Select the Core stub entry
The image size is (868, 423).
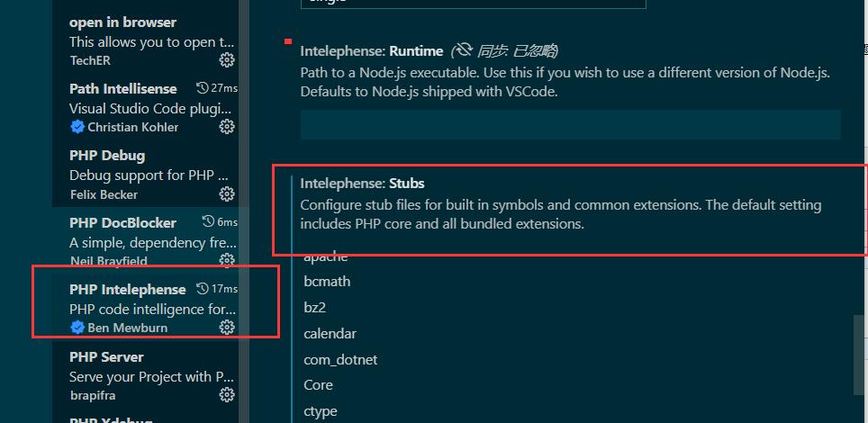point(318,385)
